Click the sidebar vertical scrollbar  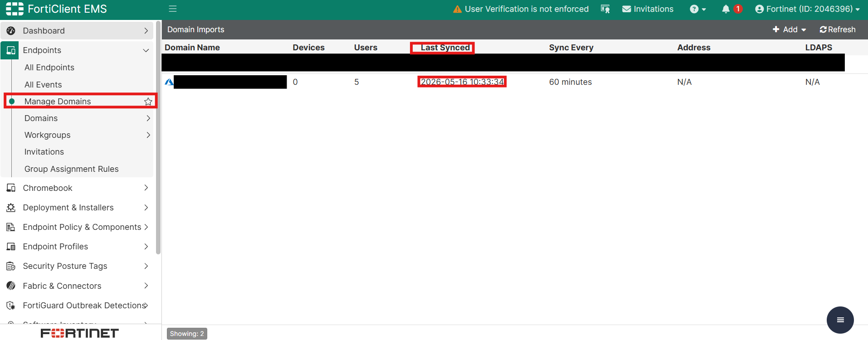coord(158,137)
